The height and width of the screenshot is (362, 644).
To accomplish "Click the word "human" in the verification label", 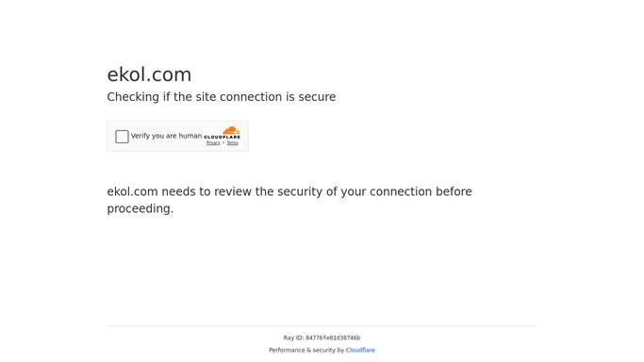I will (190, 136).
